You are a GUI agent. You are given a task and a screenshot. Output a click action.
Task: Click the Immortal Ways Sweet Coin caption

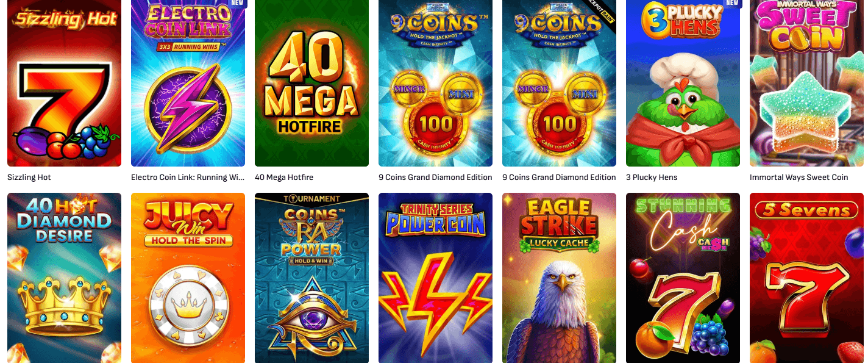click(799, 178)
